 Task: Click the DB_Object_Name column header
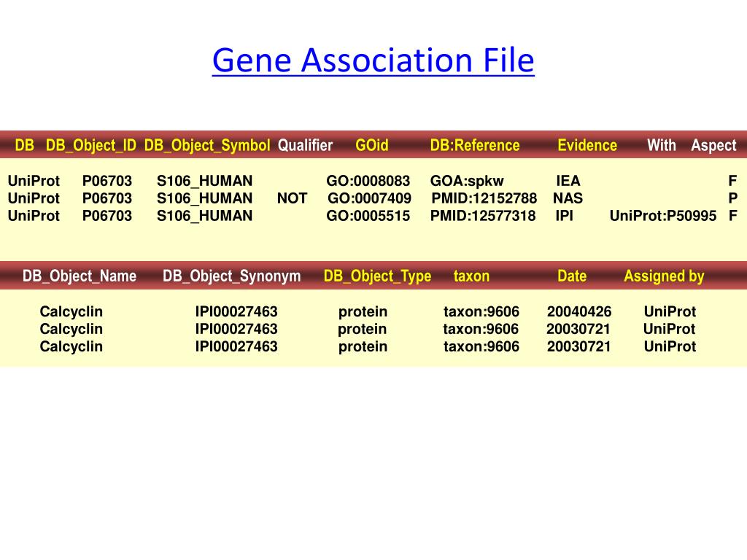[x=80, y=276]
